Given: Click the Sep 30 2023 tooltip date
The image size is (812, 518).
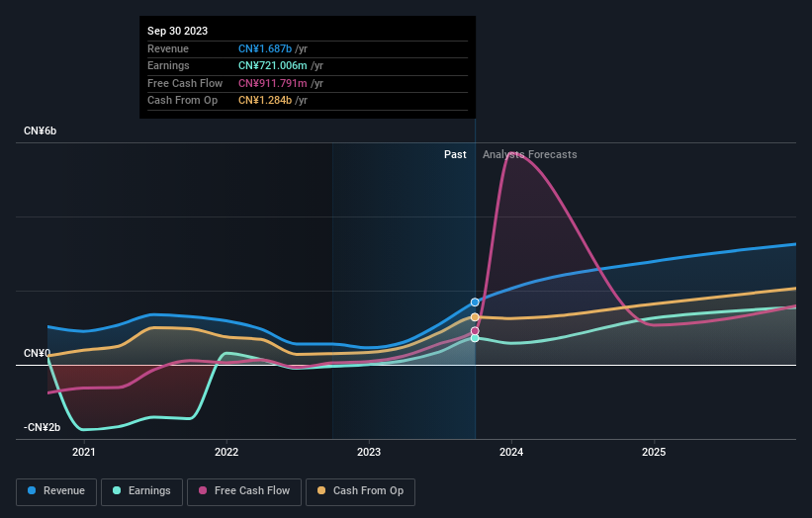Looking at the screenshot, I should click(178, 31).
